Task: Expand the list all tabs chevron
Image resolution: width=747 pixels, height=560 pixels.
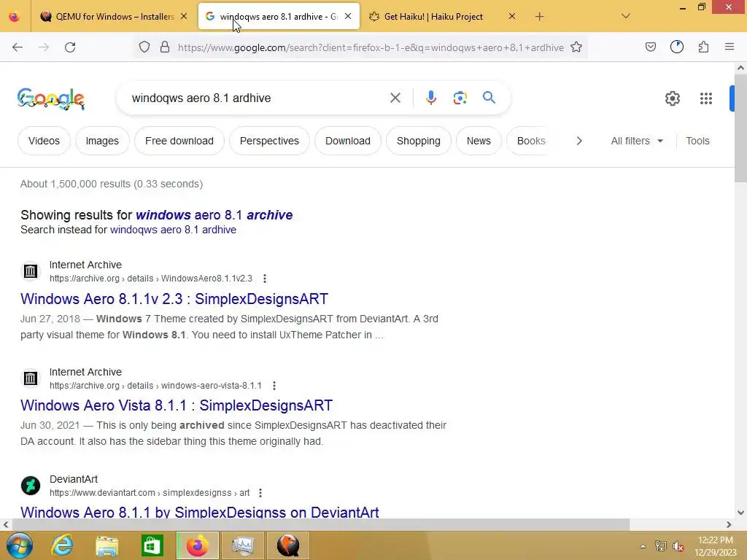Action: (x=626, y=16)
